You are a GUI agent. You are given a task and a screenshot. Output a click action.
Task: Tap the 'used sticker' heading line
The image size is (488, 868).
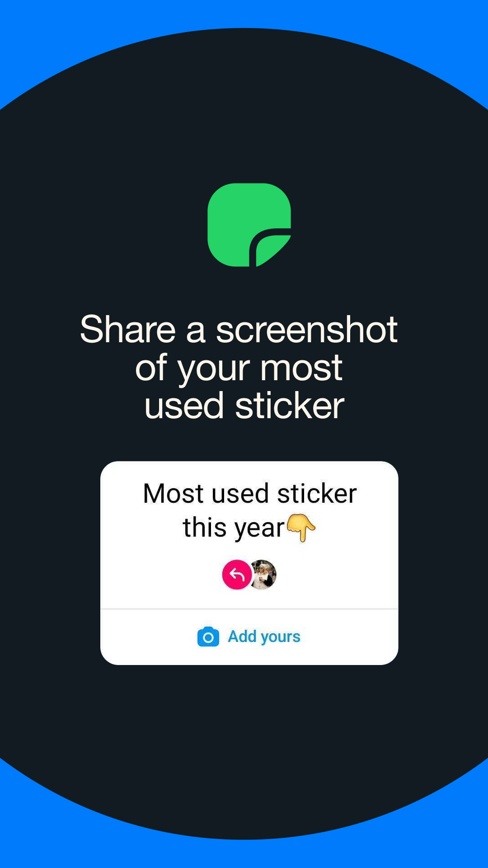click(x=244, y=406)
